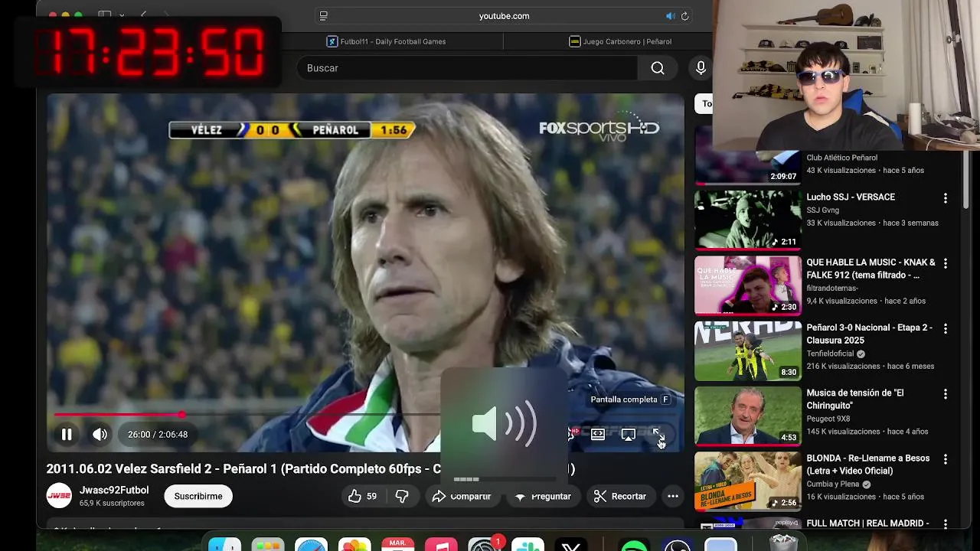This screenshot has width=980, height=551.
Task: Open Finder from the Dock
Action: click(x=224, y=545)
